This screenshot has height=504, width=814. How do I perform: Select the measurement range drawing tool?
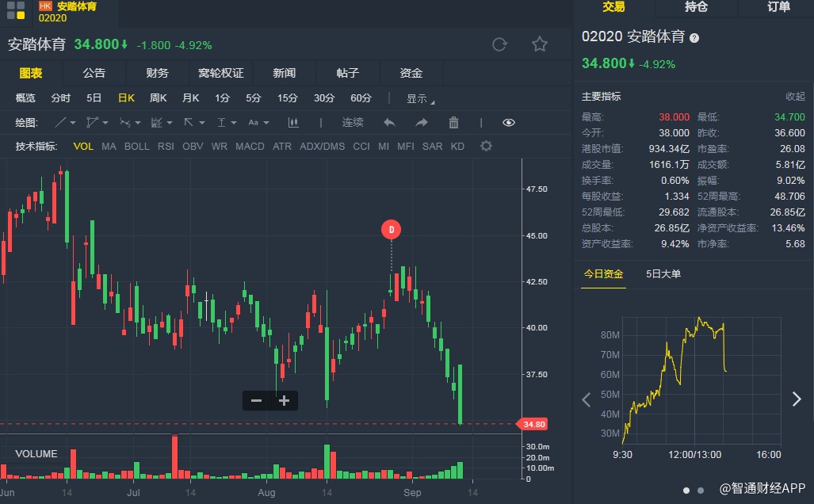pyautogui.click(x=221, y=123)
